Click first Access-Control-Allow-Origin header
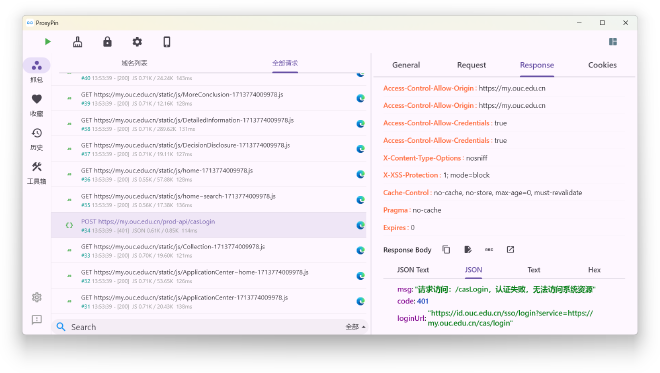 pos(464,88)
